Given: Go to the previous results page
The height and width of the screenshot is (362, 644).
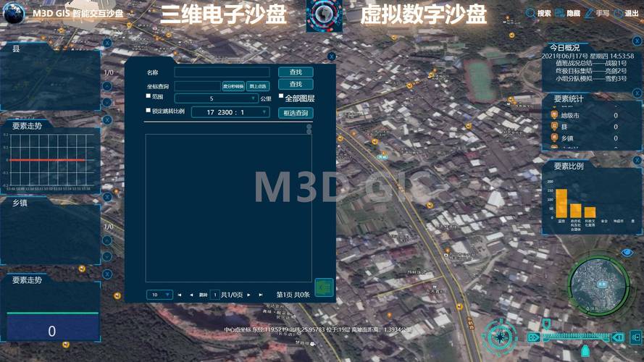Looking at the screenshot, I should [x=191, y=295].
